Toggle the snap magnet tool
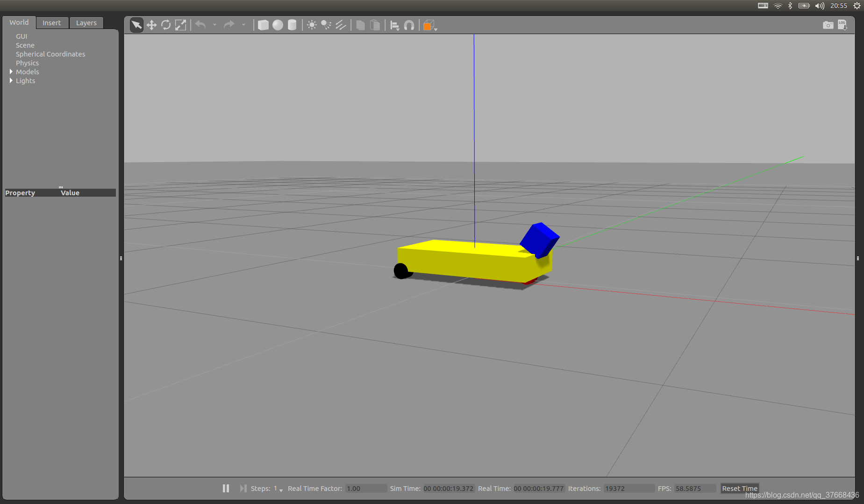This screenshot has height=504, width=864. point(409,25)
